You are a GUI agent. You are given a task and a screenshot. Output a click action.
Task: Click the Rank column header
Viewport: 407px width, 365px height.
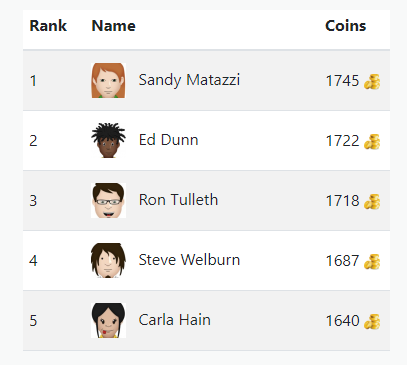(48, 26)
